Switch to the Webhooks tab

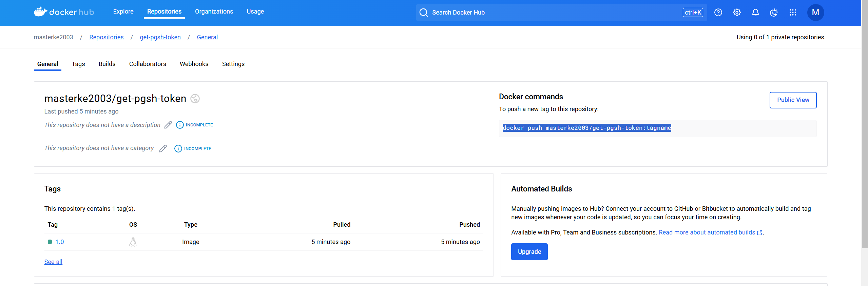pyautogui.click(x=194, y=64)
